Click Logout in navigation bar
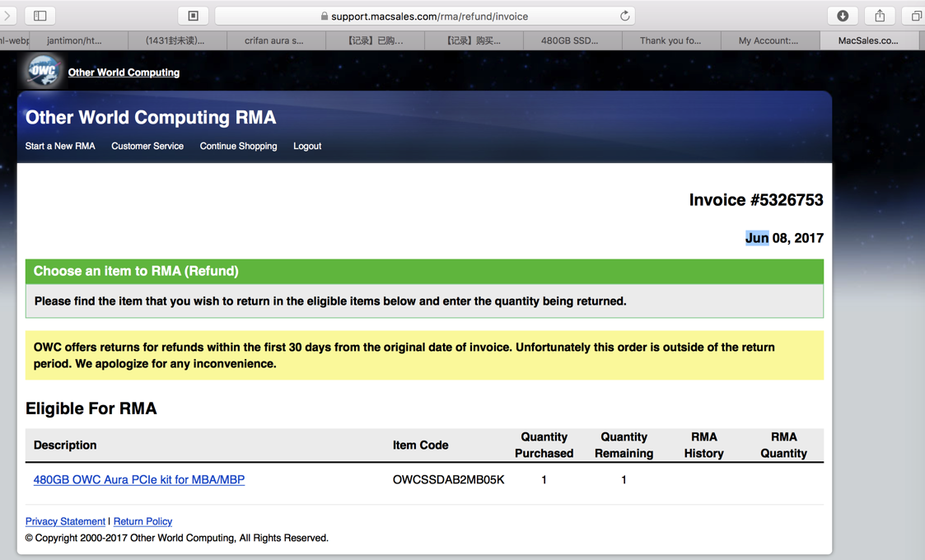 click(307, 146)
